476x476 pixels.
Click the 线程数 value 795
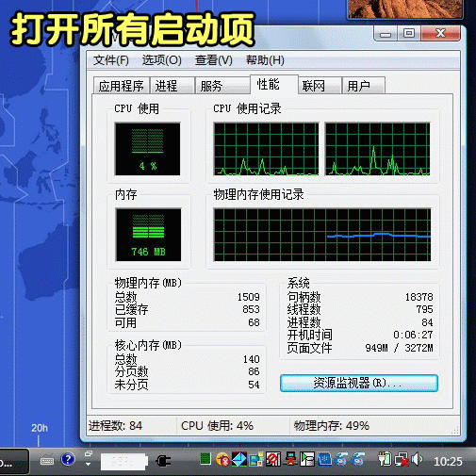(x=424, y=309)
